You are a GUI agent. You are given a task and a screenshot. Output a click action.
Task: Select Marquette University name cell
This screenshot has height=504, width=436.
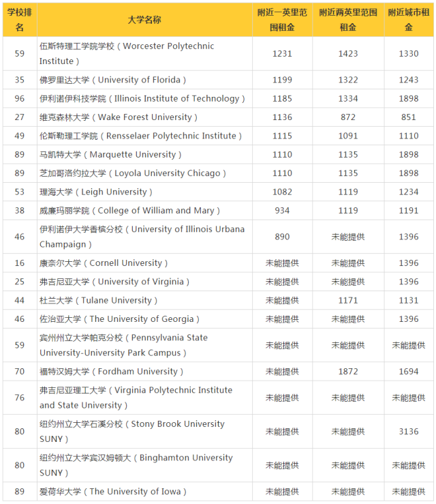tap(144, 154)
